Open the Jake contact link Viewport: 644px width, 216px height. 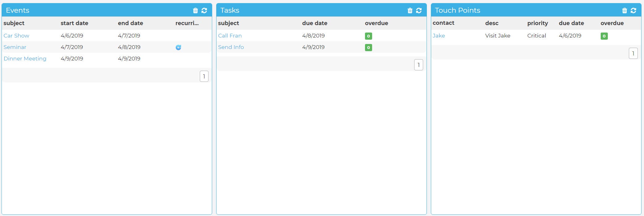pyautogui.click(x=439, y=36)
